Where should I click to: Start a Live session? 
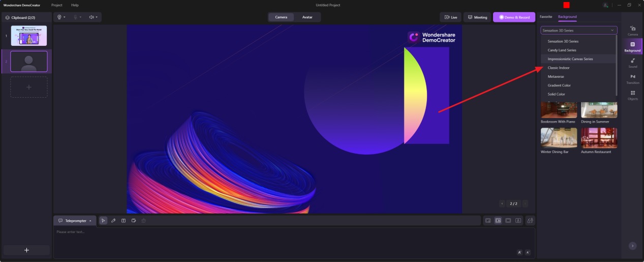tap(450, 17)
